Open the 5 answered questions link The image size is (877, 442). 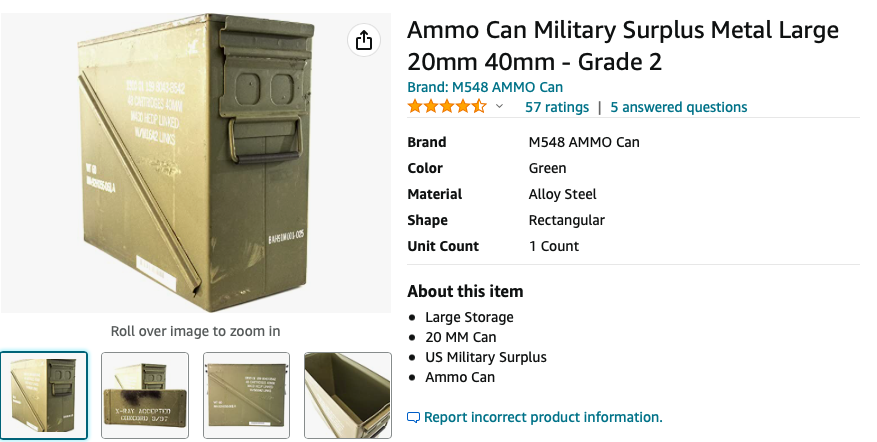(x=678, y=107)
